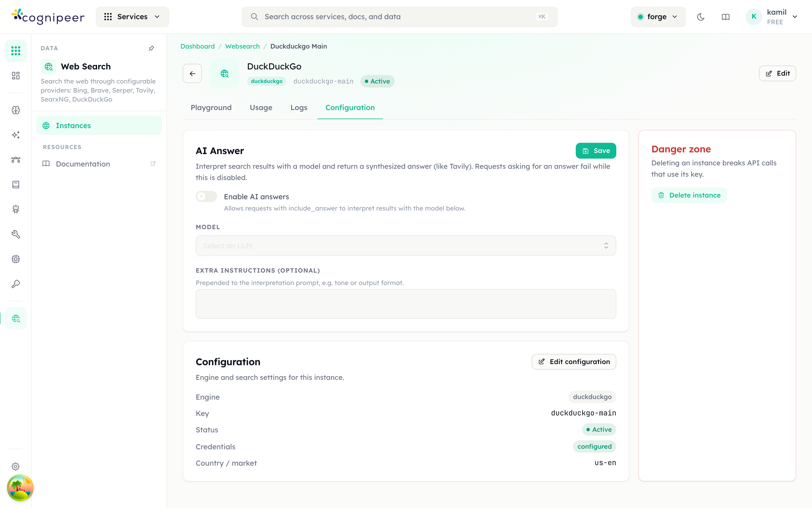Click the Edit button at top right
The width and height of the screenshot is (812, 508).
(x=777, y=73)
